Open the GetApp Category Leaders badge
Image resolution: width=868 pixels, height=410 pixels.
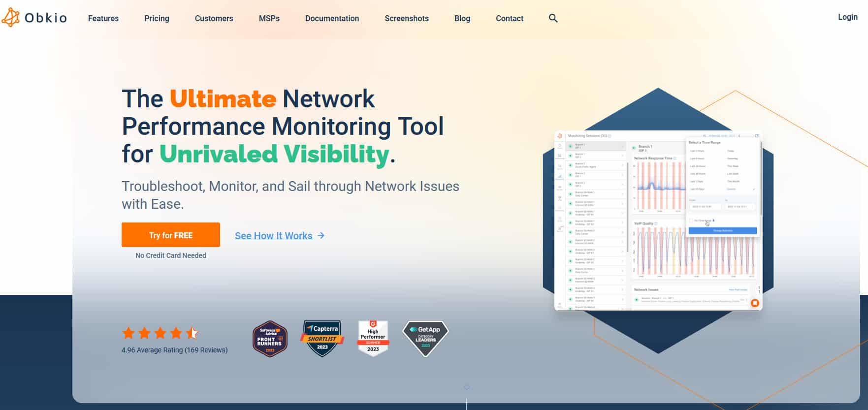(425, 338)
